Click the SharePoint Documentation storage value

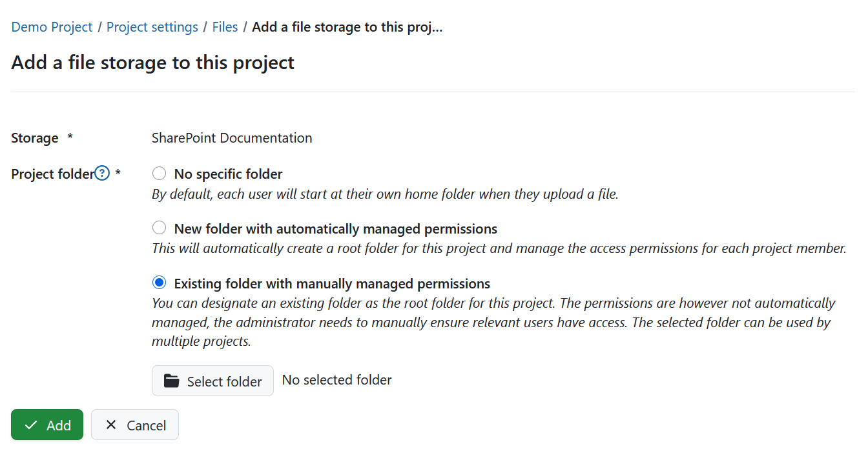231,137
